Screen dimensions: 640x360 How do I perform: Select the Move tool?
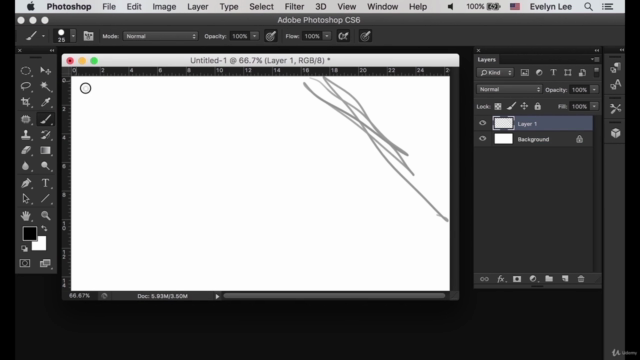45,71
